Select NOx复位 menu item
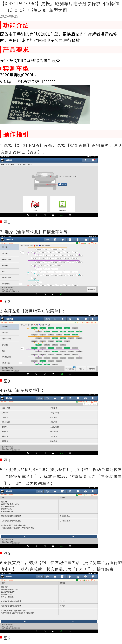 point(73,441)
